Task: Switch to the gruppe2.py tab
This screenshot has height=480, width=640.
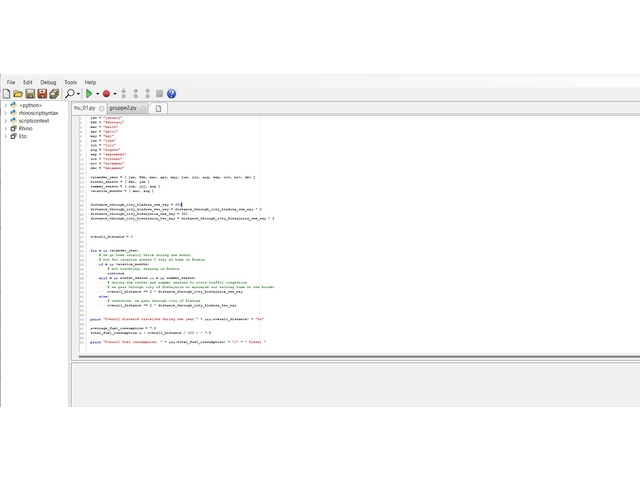Action: (123, 108)
